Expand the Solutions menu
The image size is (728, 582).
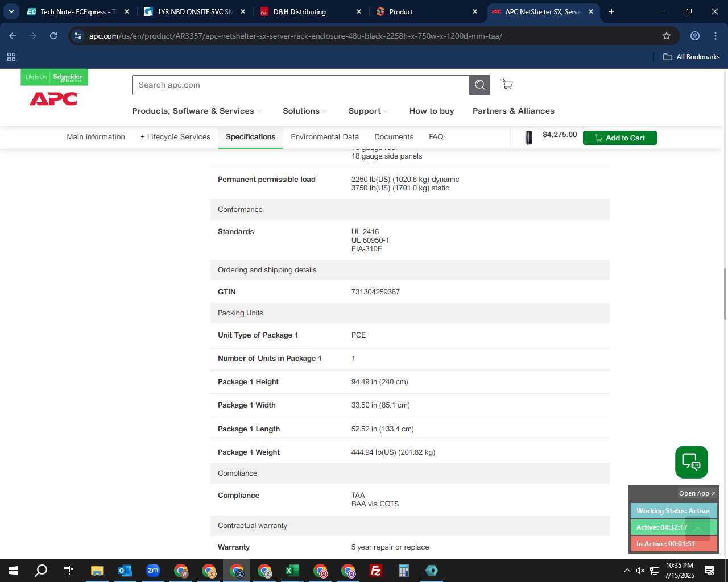coord(305,111)
